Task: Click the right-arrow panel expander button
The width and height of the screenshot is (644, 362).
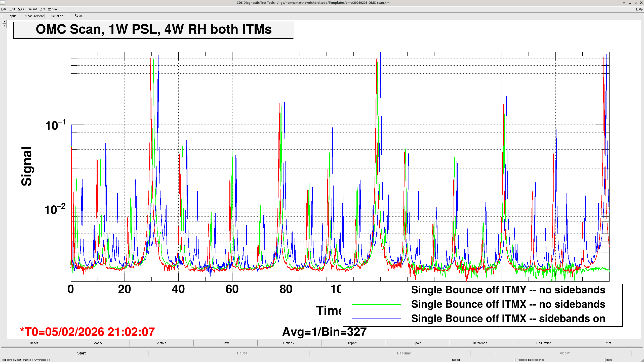Action: click(4, 22)
